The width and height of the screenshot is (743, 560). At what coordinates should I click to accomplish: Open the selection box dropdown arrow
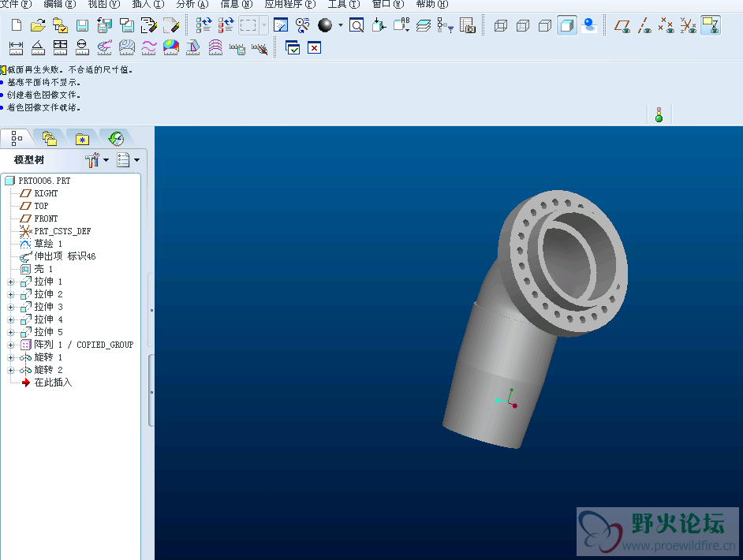tap(264, 25)
